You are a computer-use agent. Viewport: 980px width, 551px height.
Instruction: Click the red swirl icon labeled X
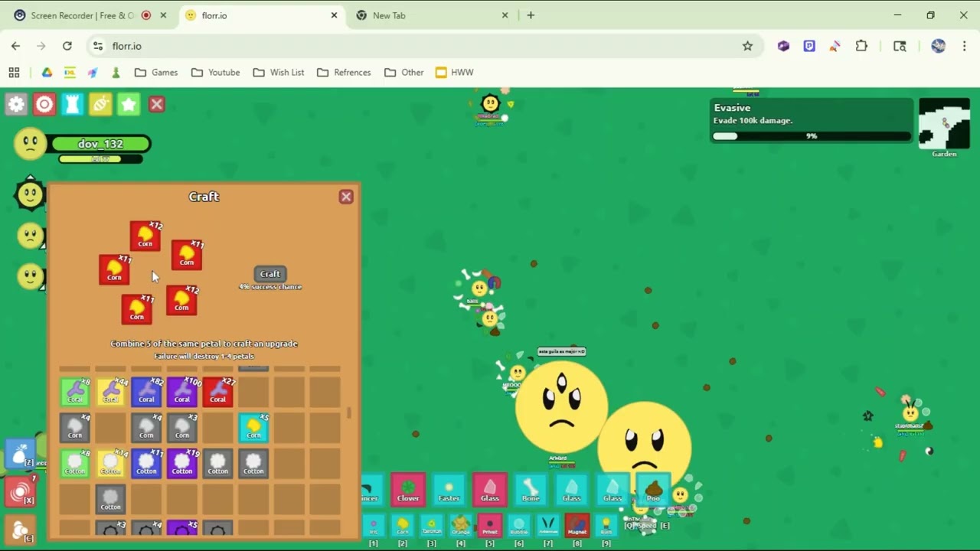21,491
